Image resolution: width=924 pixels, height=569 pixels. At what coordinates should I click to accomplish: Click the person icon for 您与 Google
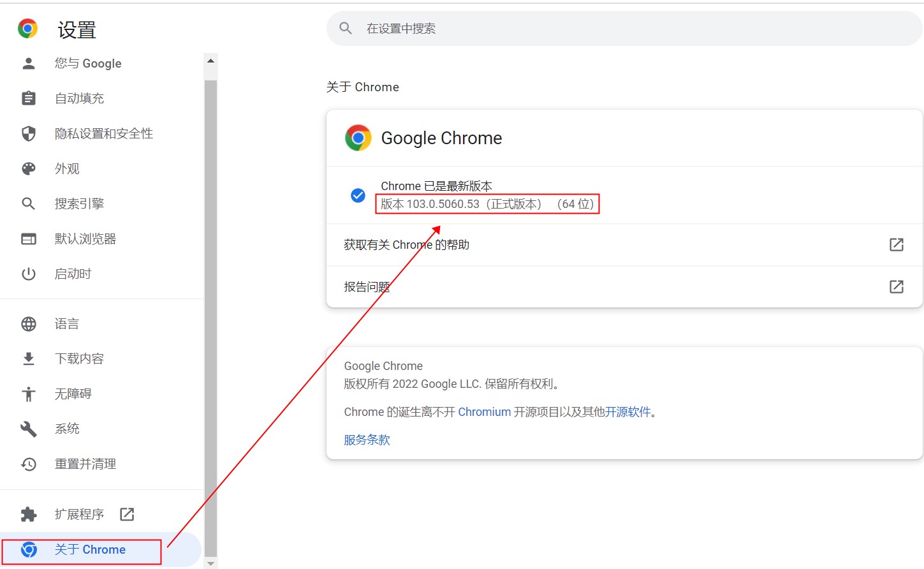[29, 63]
